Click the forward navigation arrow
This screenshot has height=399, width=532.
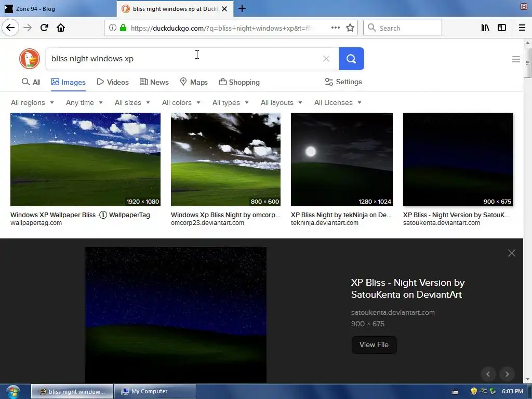pos(28,28)
